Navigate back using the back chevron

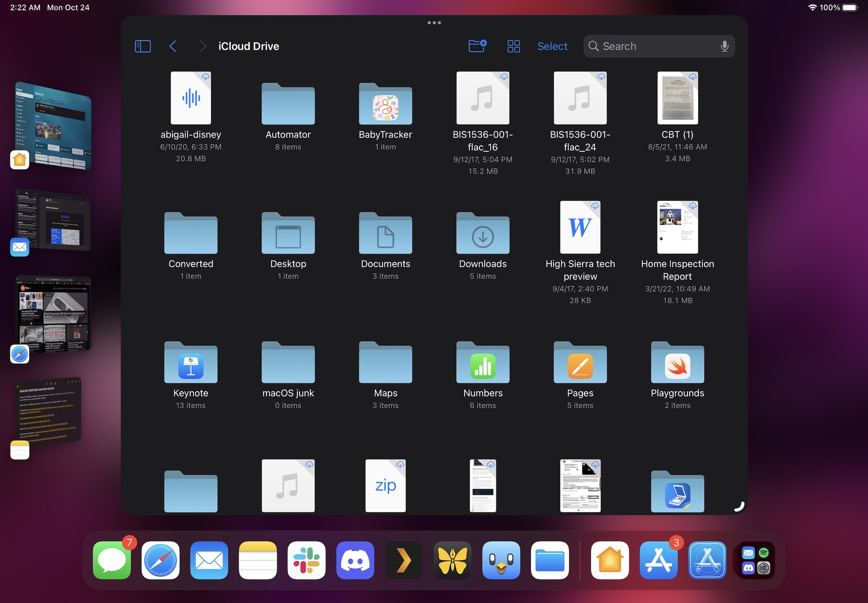click(173, 46)
